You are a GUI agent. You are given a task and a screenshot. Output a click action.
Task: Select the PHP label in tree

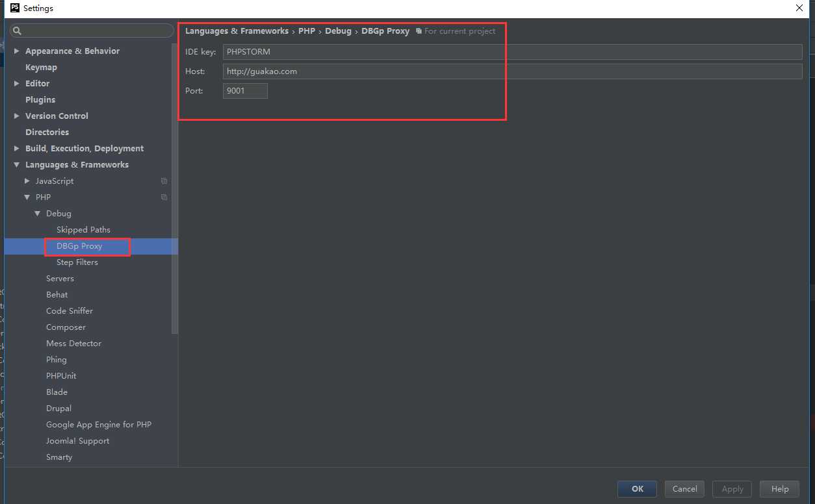click(43, 197)
